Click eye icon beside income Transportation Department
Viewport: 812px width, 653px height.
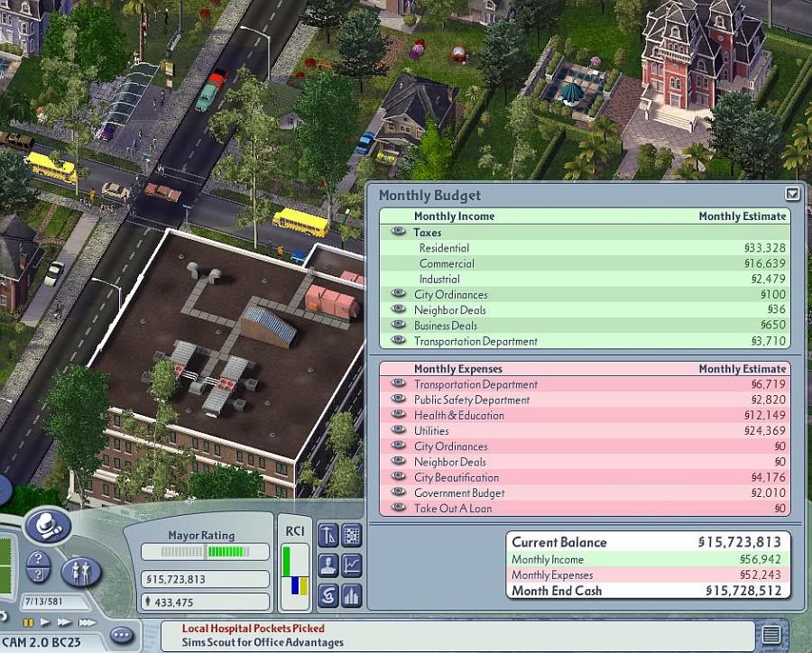tap(398, 340)
